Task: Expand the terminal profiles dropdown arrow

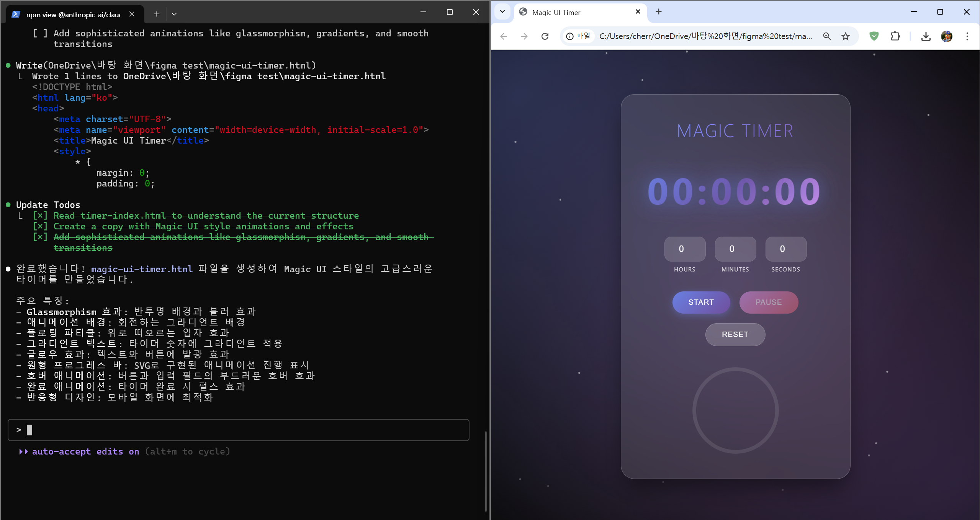Action: [x=174, y=14]
